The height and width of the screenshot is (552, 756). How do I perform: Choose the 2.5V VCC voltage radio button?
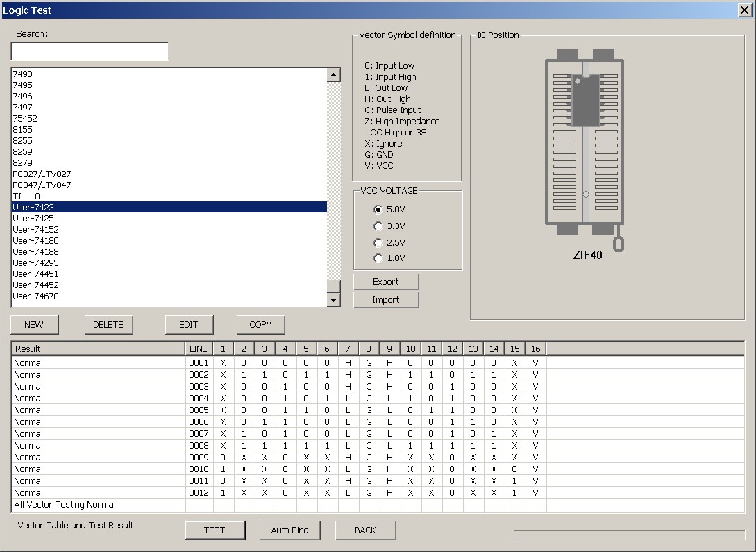pyautogui.click(x=378, y=243)
